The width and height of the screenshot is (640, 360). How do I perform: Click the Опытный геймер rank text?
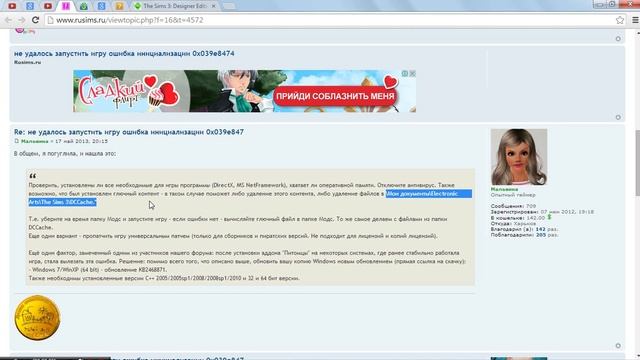pos(513,195)
